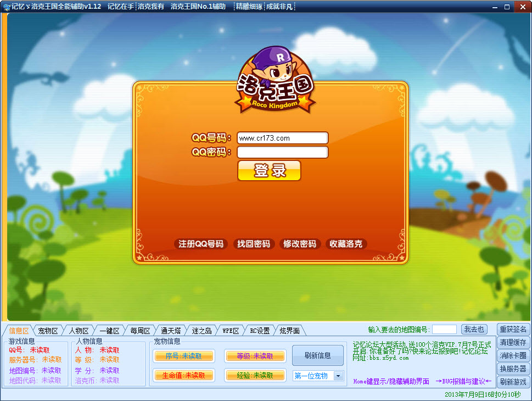Click the 序号:未读取 pet button
The image size is (532, 401).
tap(184, 356)
